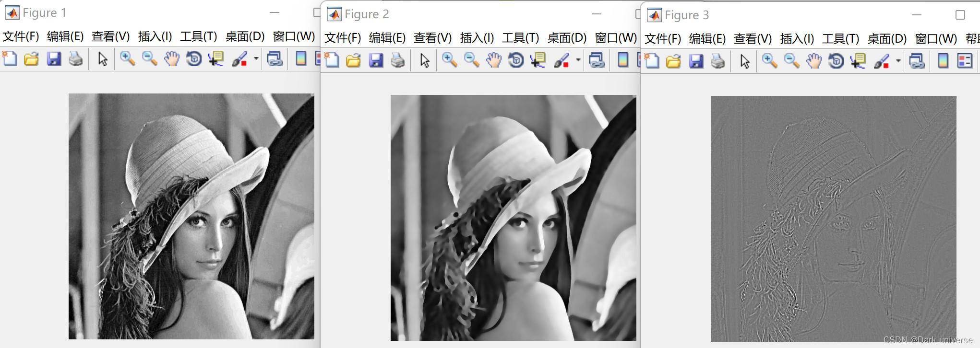
Task: Click New Figure icon in Figure 1 toolbar
Action: (10, 59)
